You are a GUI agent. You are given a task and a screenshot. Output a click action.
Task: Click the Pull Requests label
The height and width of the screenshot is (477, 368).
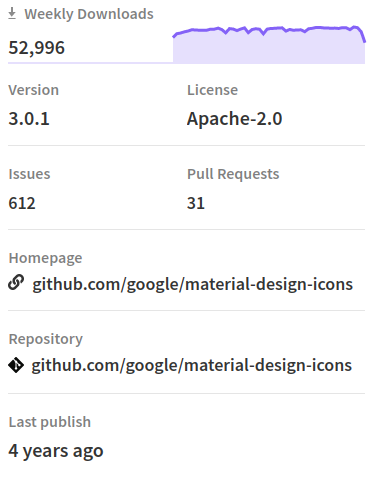click(x=233, y=174)
